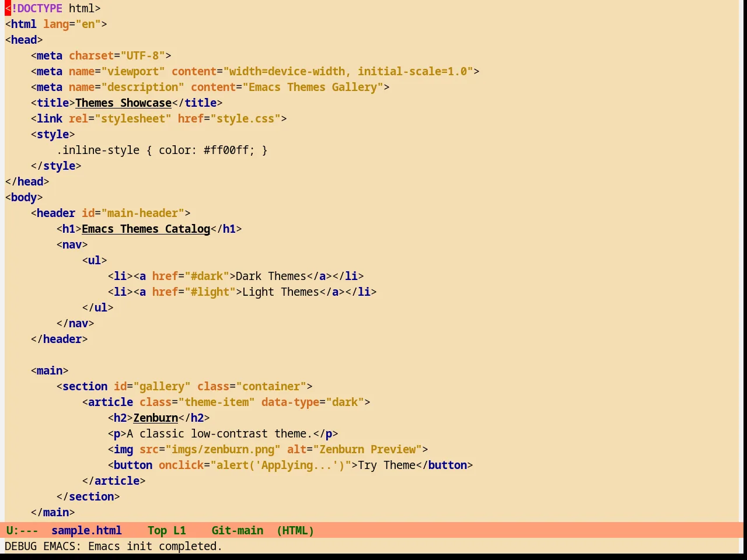
Task: Click the closing main tag
Action: pos(53,512)
